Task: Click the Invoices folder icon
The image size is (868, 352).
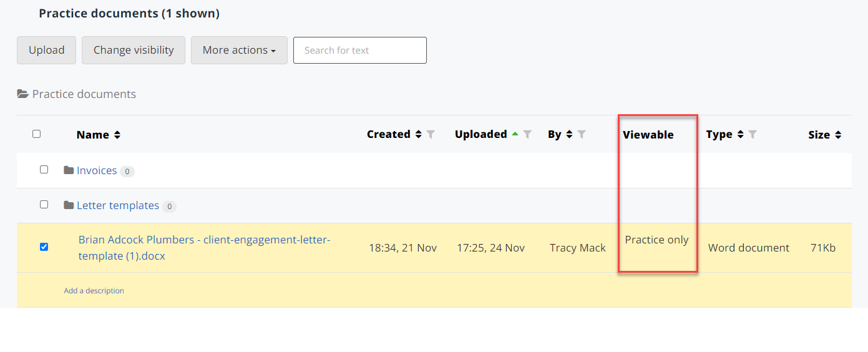Action: (x=69, y=170)
